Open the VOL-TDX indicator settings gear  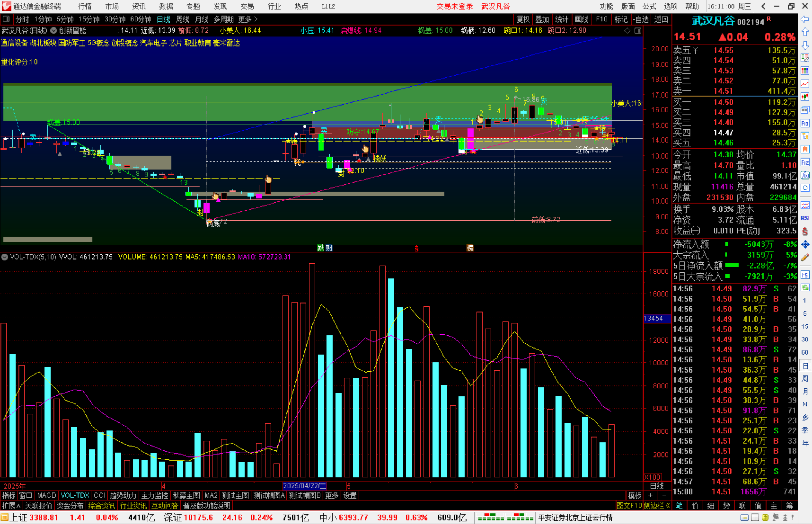5,257
